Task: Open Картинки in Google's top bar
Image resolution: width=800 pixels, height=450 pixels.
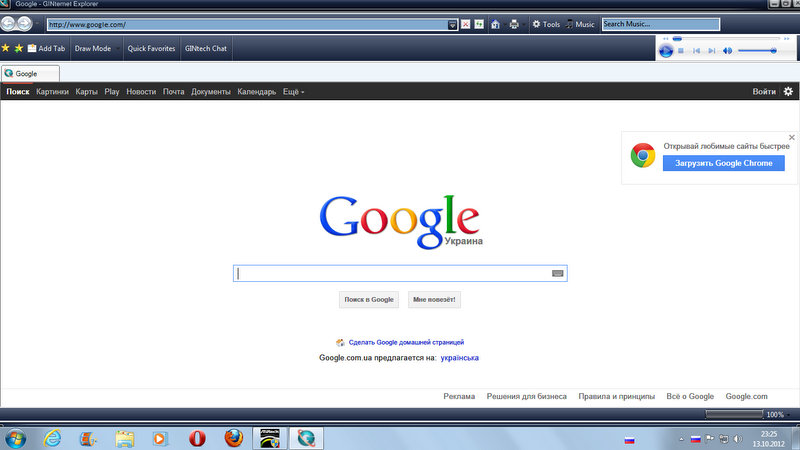Action: 52,92
